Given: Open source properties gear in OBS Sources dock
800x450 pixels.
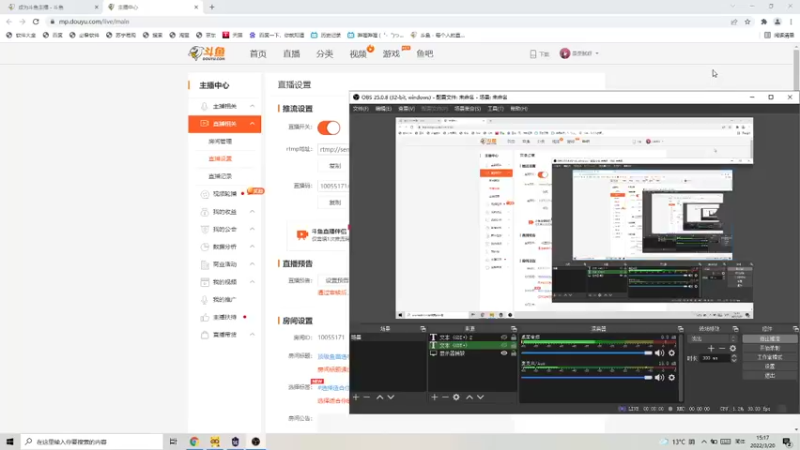Looking at the screenshot, I should [456, 397].
